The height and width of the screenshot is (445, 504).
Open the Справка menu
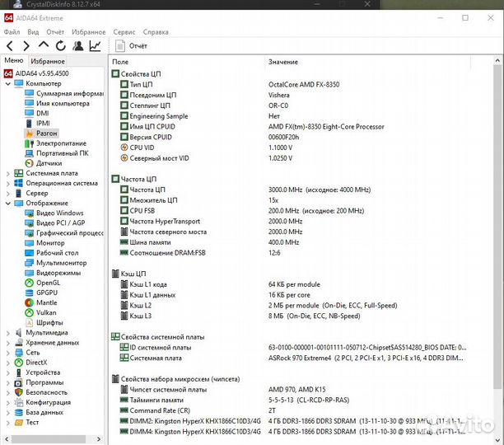(156, 32)
